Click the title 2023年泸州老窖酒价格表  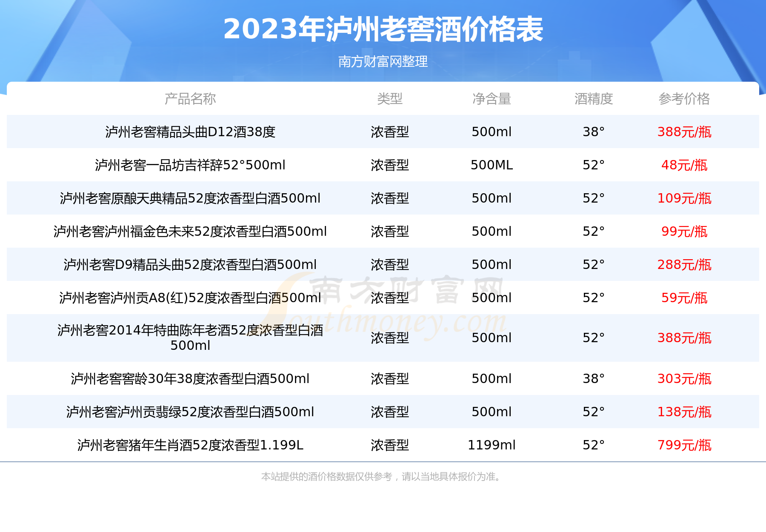click(383, 29)
